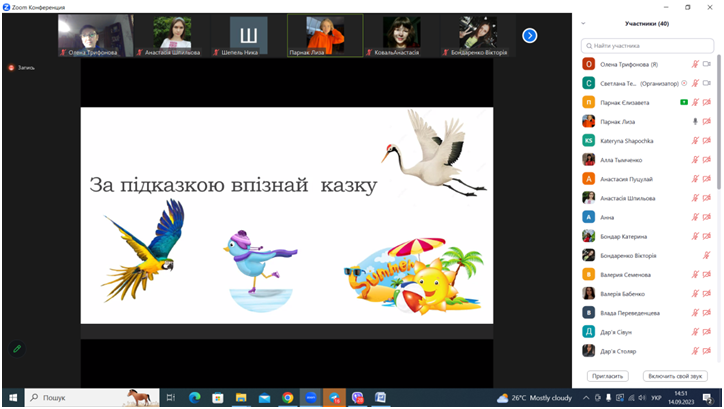Open Microsoft Edge from the taskbar
The width and height of the screenshot is (724, 409).
coord(192,397)
